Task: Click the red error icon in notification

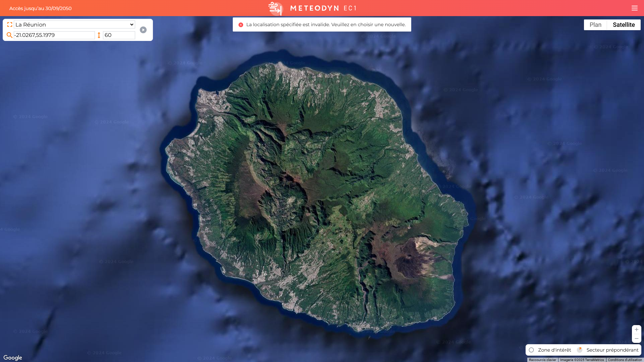Action: (x=241, y=25)
